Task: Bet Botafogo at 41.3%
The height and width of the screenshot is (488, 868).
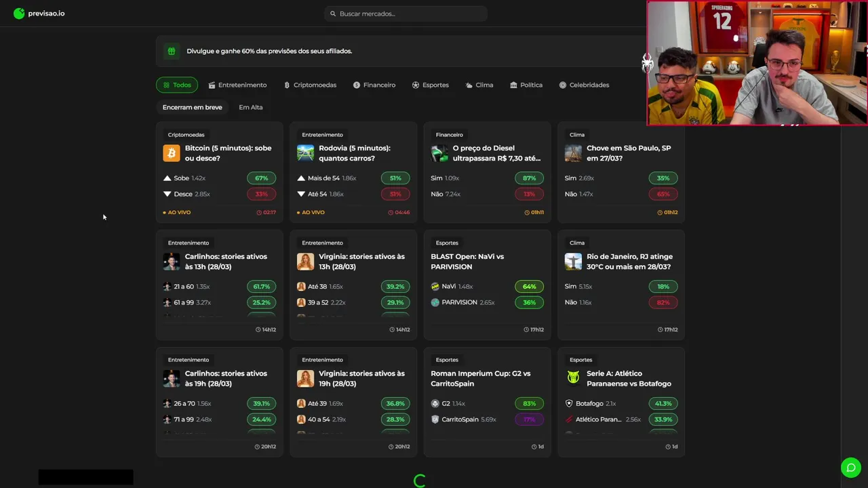Action: tap(663, 403)
